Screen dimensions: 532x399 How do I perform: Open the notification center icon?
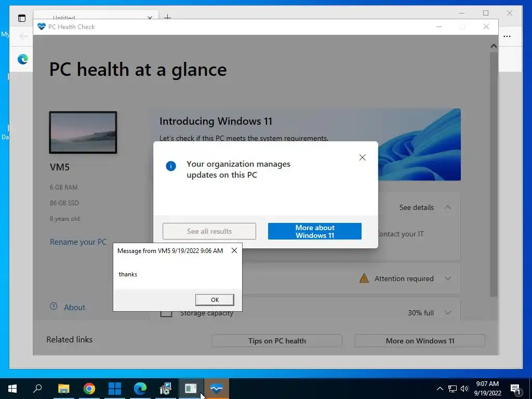pyautogui.click(x=515, y=389)
